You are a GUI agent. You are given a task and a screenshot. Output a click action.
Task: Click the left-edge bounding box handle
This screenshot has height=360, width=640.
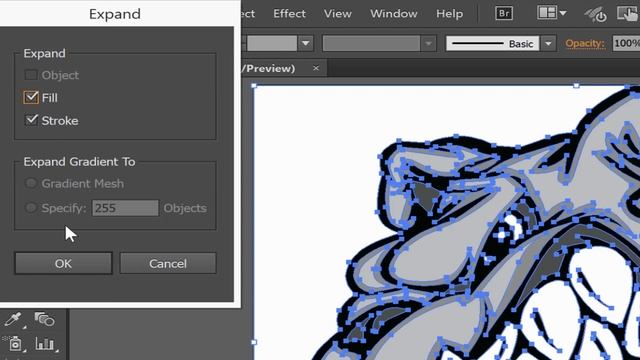[254, 342]
